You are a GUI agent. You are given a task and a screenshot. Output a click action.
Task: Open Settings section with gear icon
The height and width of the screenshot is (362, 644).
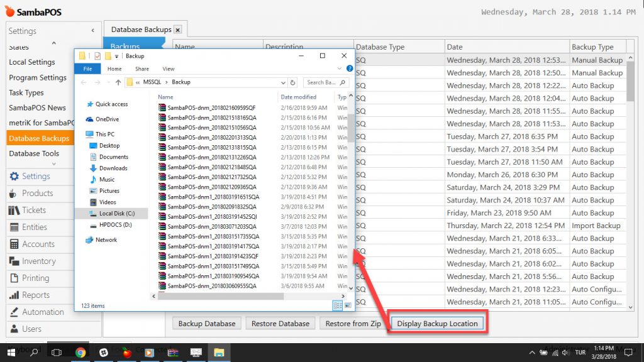point(30,176)
